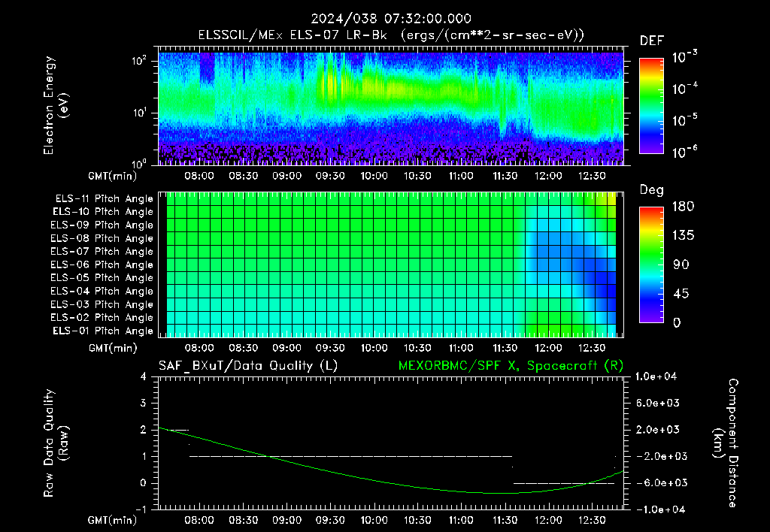
Task: Select the ELS-05 Pitch Angle row label
Action: (x=102, y=278)
